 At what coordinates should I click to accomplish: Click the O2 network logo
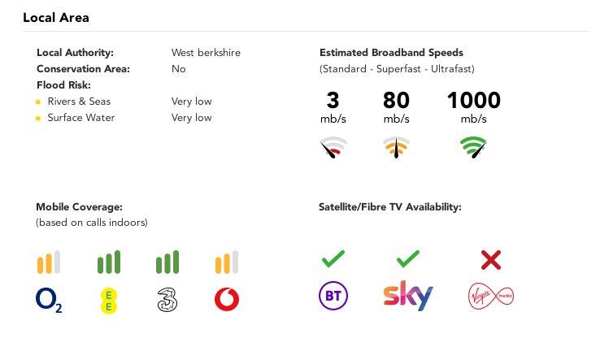click(x=49, y=301)
